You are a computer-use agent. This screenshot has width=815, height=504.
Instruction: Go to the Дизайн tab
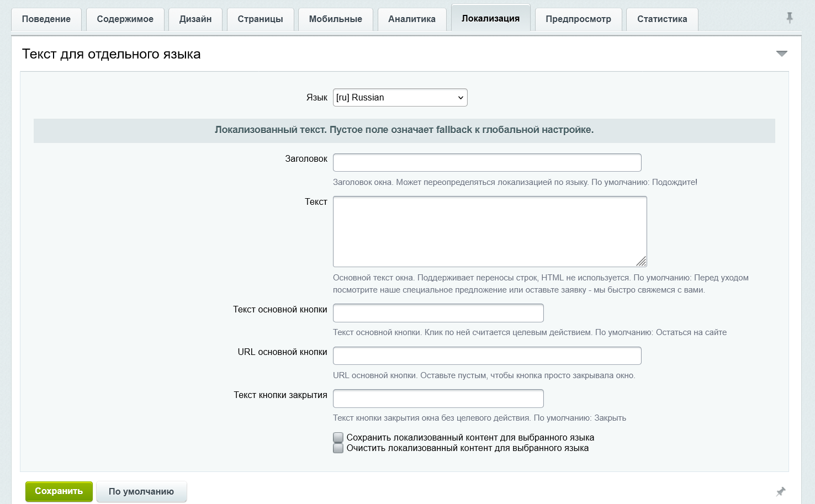[195, 19]
